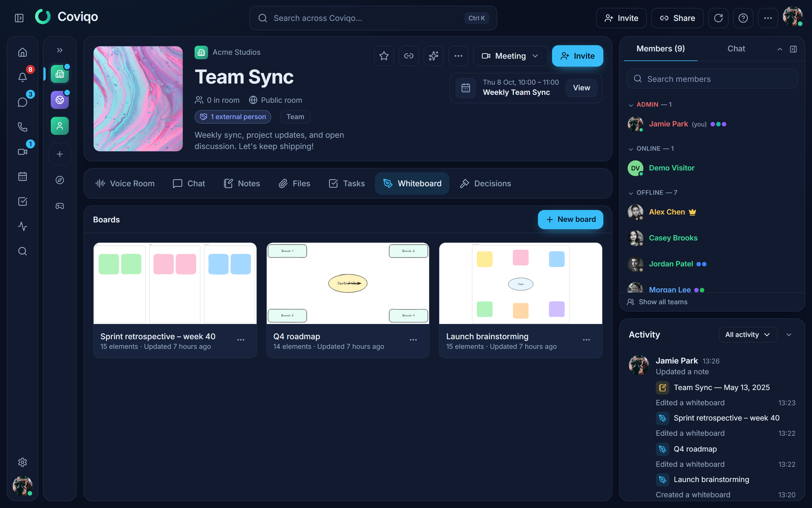Open the activity pulse sidebar icon
The height and width of the screenshot is (508, 812).
[23, 226]
